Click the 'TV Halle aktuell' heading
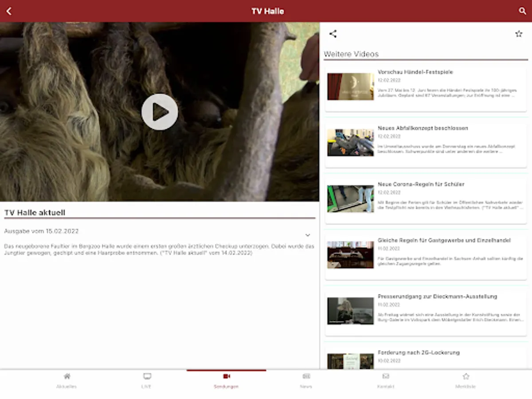 click(x=35, y=213)
